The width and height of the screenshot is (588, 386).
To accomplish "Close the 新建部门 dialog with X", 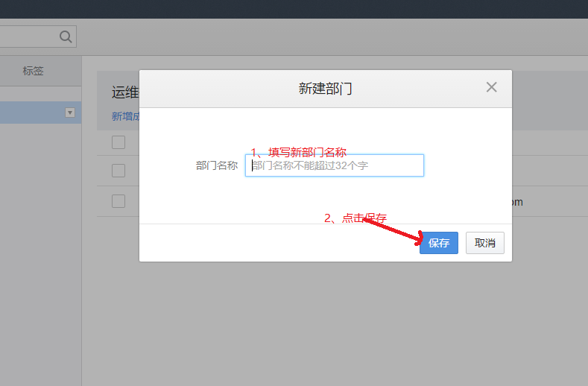I will coord(491,87).
